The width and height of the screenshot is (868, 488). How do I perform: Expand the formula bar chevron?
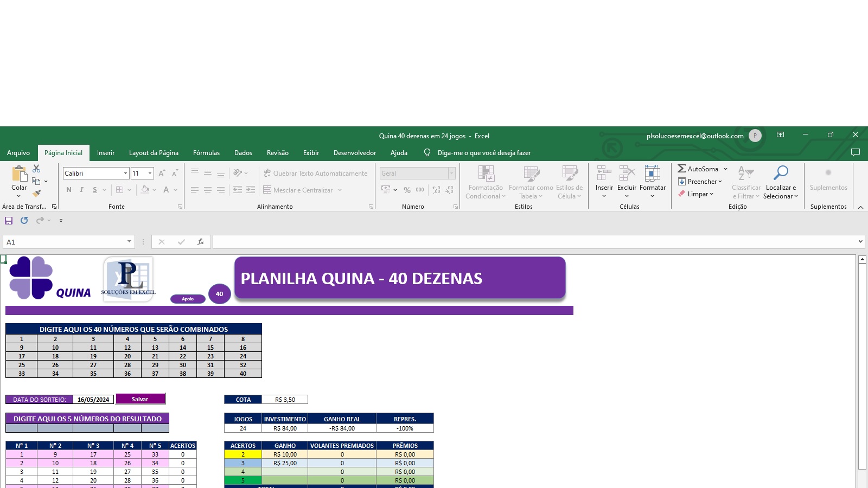860,242
